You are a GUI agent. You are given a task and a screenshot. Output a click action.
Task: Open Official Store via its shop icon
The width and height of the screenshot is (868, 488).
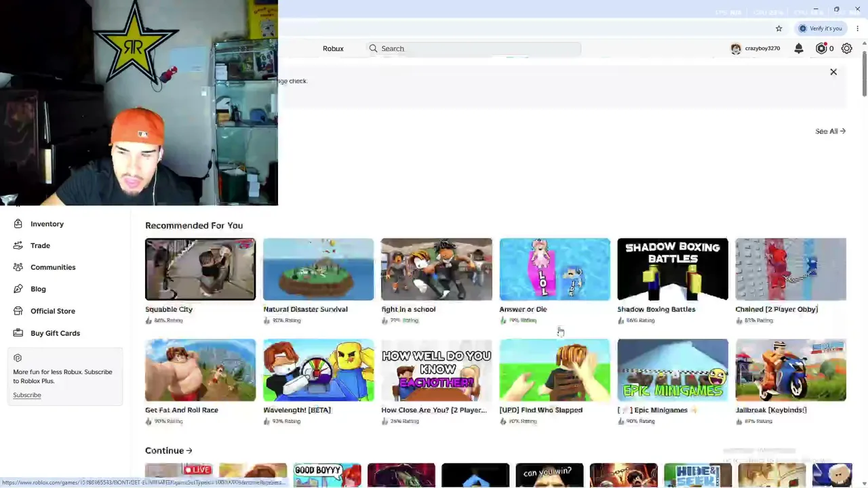(18, 311)
